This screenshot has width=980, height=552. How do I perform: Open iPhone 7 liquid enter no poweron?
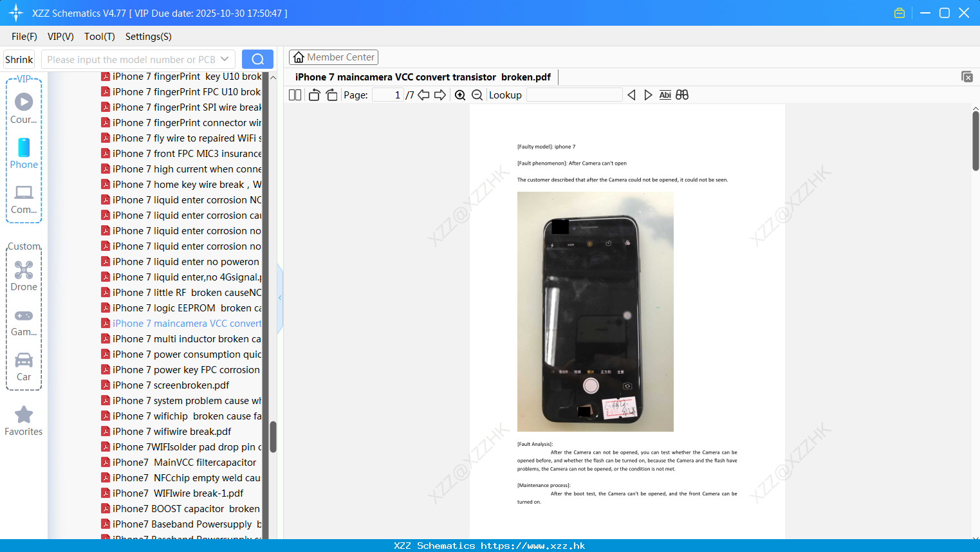click(x=180, y=262)
